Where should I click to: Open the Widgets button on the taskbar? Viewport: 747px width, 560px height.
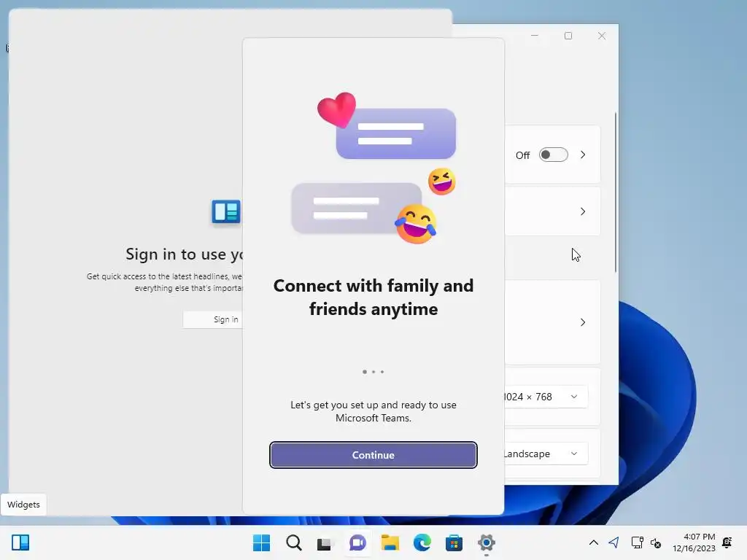point(20,542)
